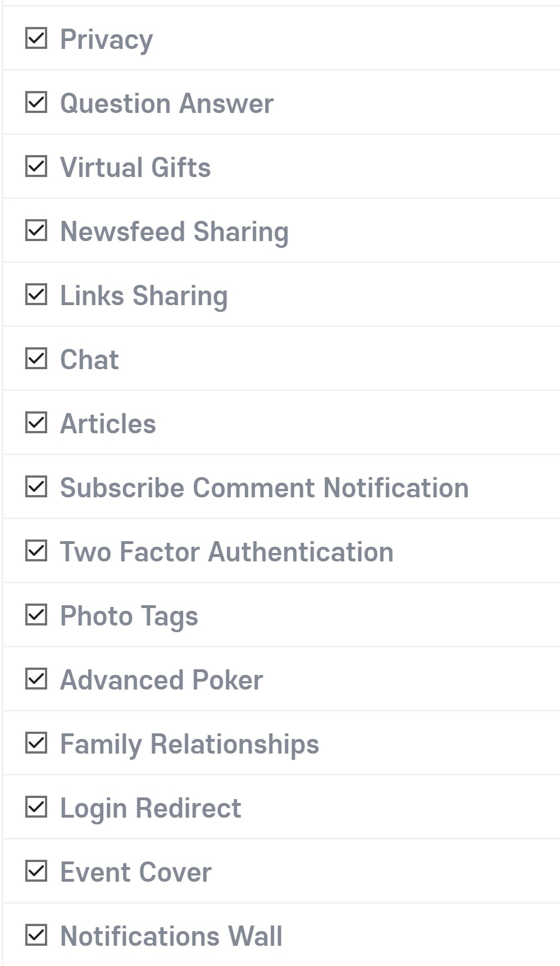Click the Virtual Gifts feature label

[x=135, y=167]
